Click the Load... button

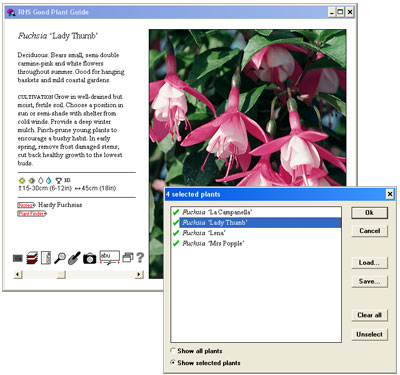(369, 263)
